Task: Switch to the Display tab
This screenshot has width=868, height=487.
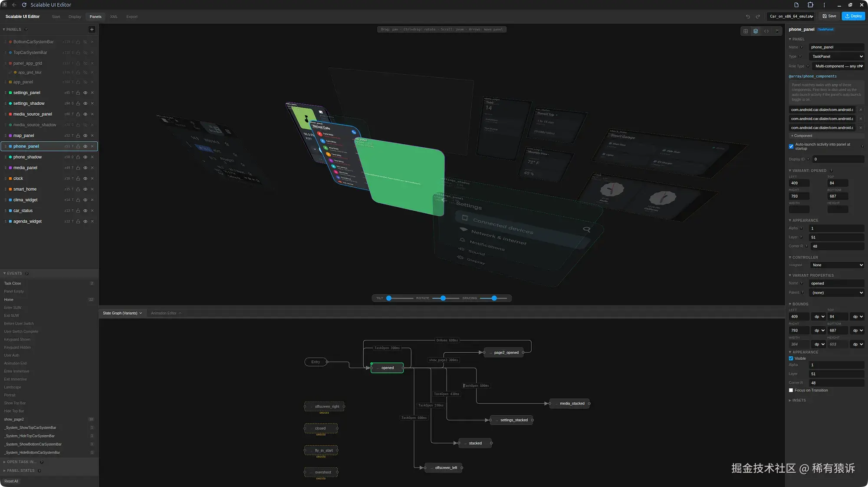Action: point(75,17)
